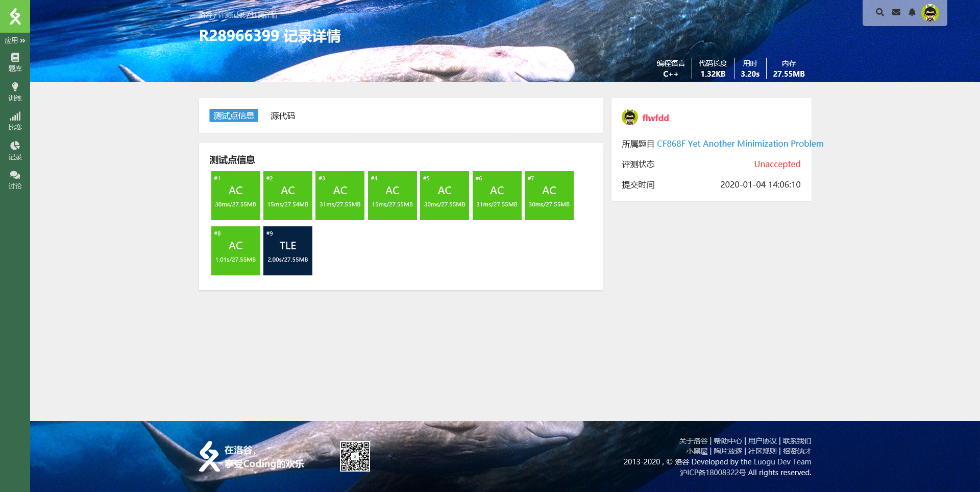Open user avatar menu in top bar

click(x=930, y=13)
